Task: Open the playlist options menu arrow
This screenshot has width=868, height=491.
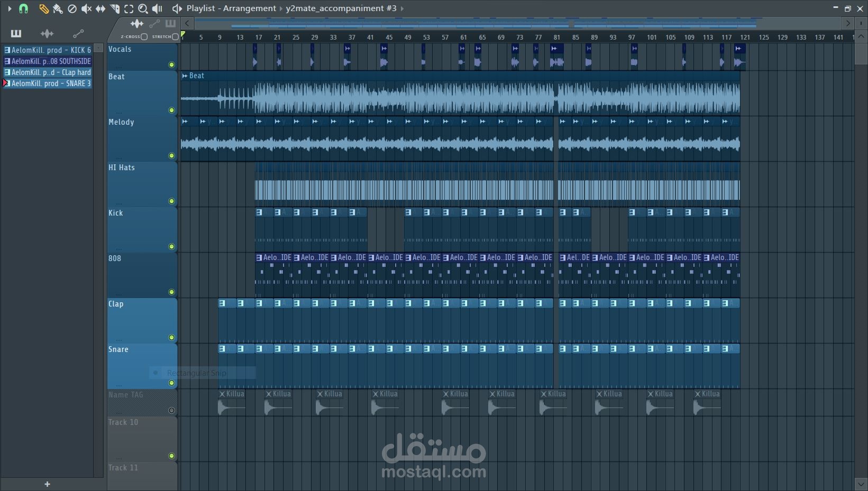Action: click(x=10, y=8)
